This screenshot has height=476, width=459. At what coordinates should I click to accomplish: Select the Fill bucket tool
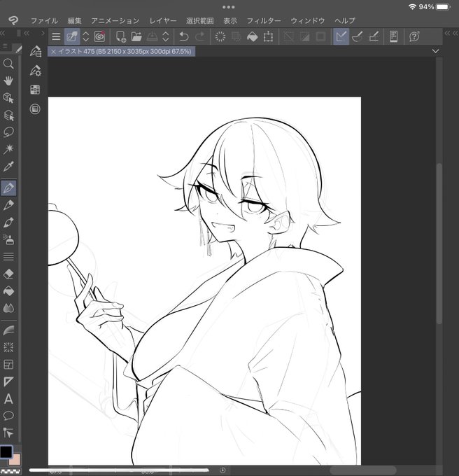(x=8, y=291)
